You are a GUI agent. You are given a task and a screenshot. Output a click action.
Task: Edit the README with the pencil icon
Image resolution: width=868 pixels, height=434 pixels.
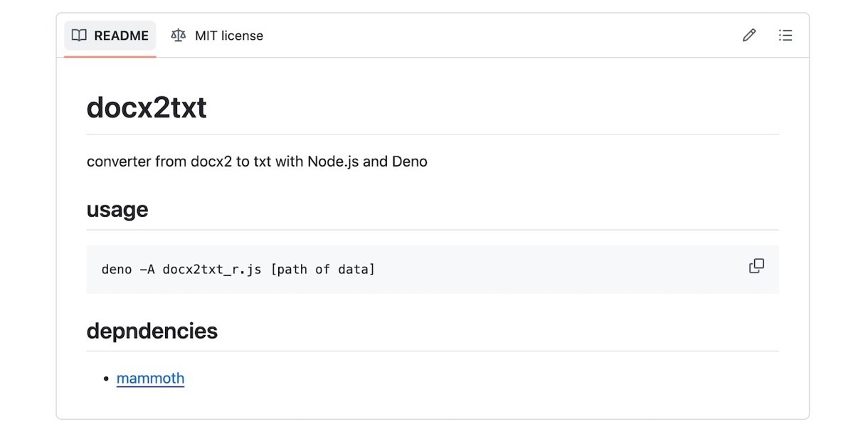coord(748,36)
